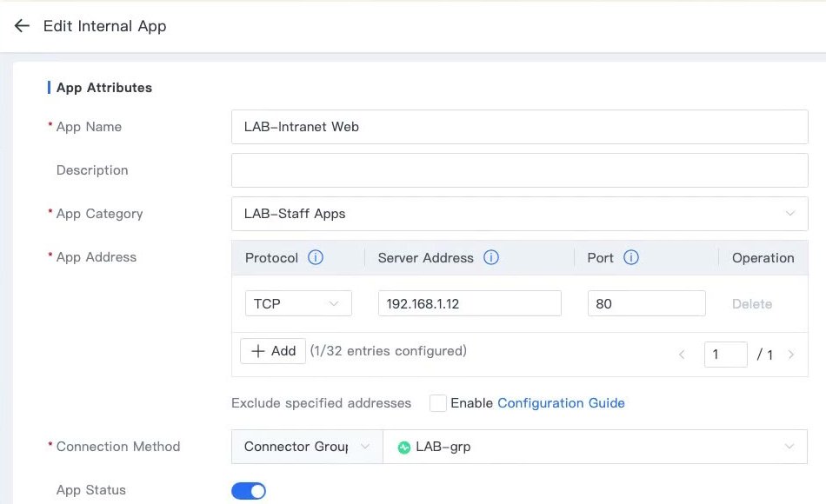This screenshot has width=826, height=504.
Task: Open the Server Address info icon
Action: [x=491, y=257]
